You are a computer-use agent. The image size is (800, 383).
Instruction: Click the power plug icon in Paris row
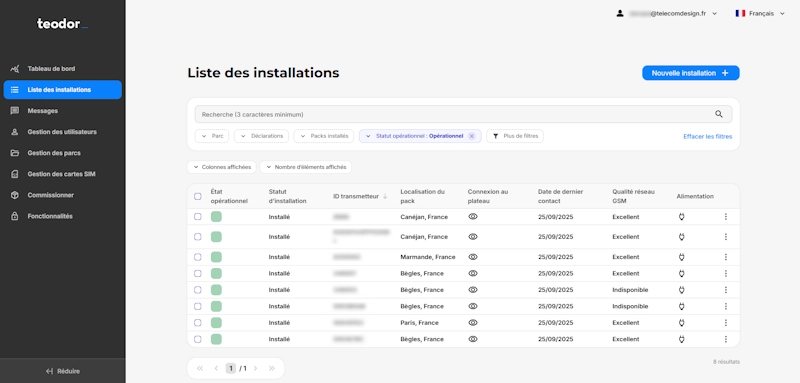click(x=681, y=323)
